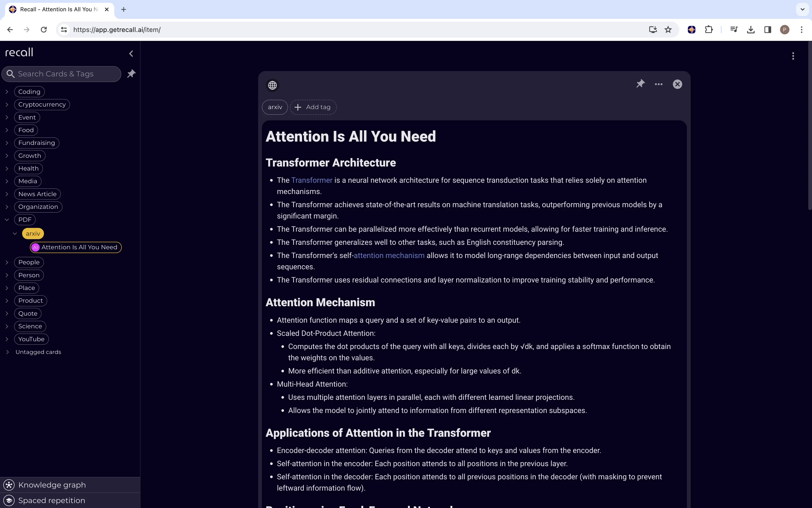Collapse the PDF tag group
Screen dimensions: 812x508
tap(7, 219)
